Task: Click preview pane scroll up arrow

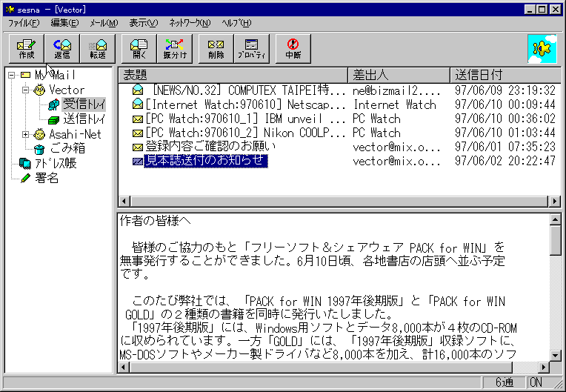Action: click(555, 219)
